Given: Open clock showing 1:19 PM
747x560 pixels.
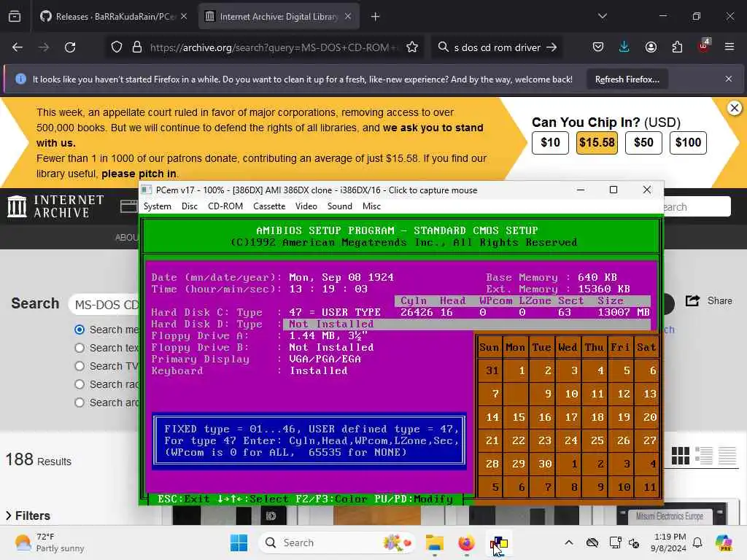Looking at the screenshot, I should pyautogui.click(x=670, y=542).
